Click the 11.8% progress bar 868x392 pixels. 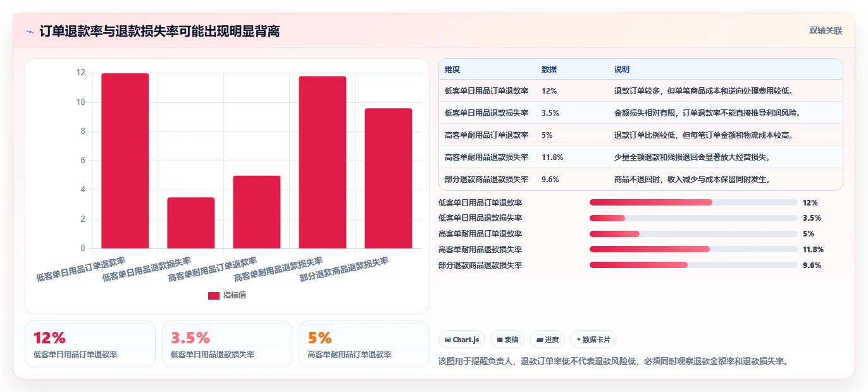point(693,250)
